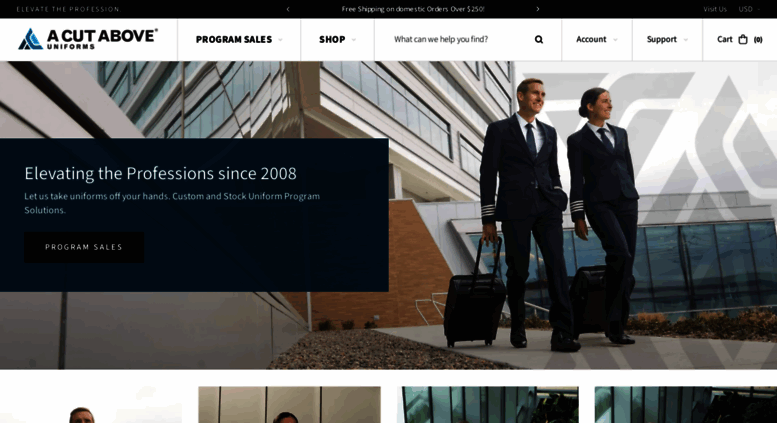Open the rightmost collection thumbnail below the hero
Image resolution: width=777 pixels, height=423 pixels.
[686, 405]
